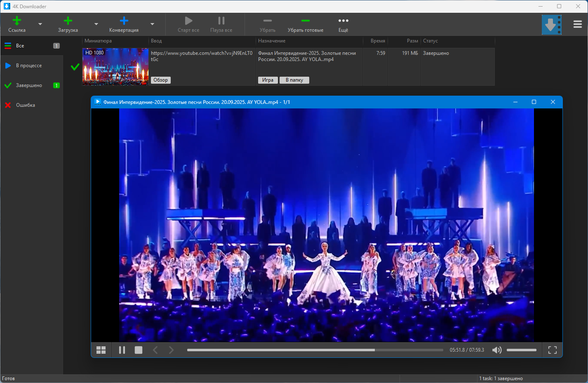
Task: Click the blue download-video icon in toolbar
Action: 551,25
